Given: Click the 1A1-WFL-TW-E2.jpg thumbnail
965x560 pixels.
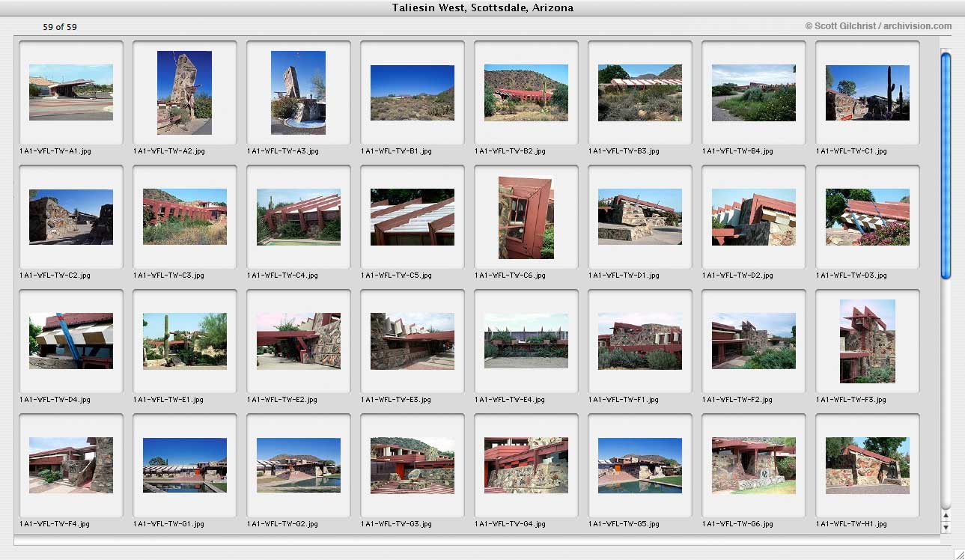Looking at the screenshot, I should (x=299, y=341).
